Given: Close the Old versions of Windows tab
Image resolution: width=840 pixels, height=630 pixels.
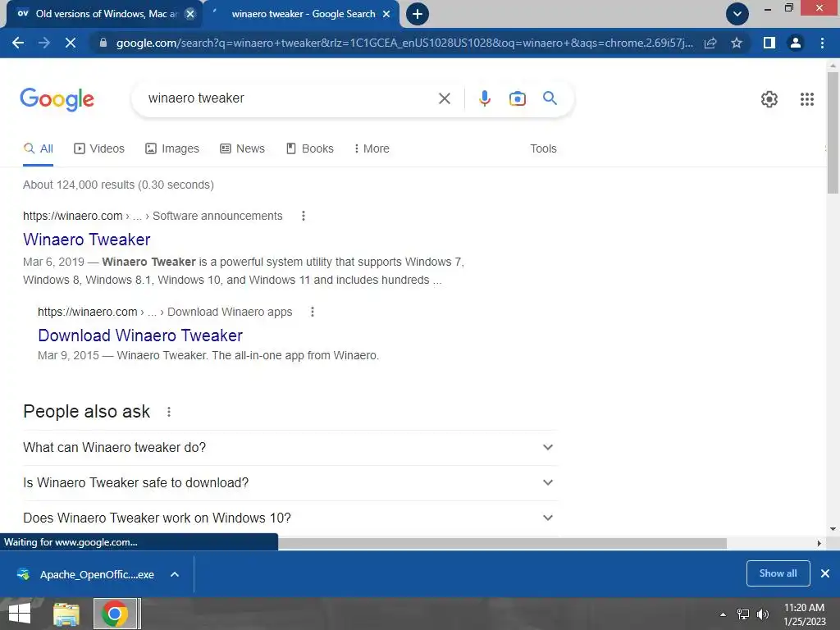Looking at the screenshot, I should click(190, 14).
